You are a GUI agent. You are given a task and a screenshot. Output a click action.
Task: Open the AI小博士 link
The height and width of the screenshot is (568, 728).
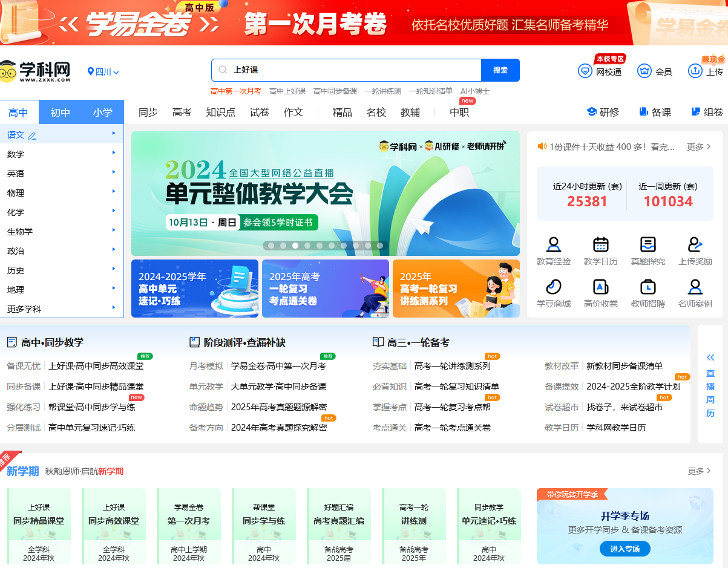point(475,91)
